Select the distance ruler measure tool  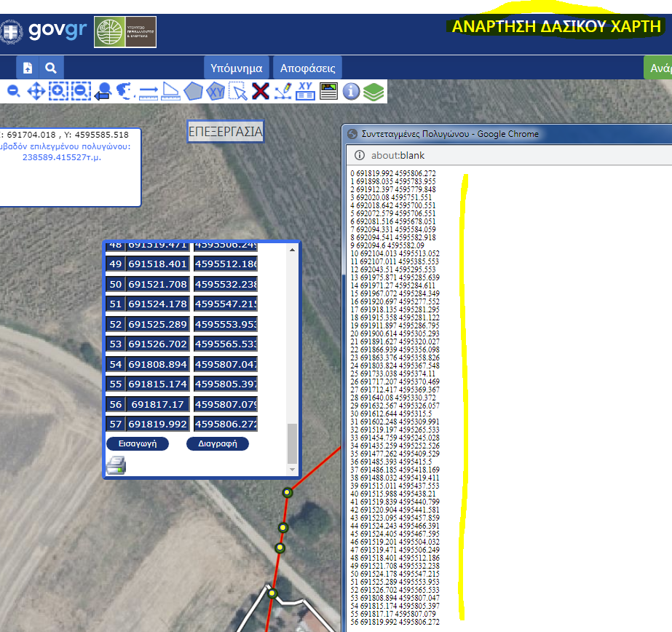pos(149,91)
